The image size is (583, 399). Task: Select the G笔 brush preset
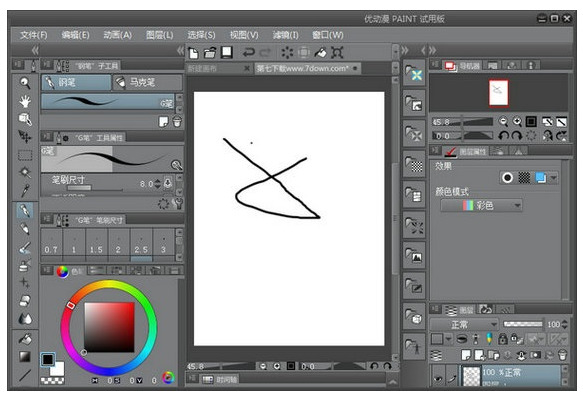(x=108, y=102)
